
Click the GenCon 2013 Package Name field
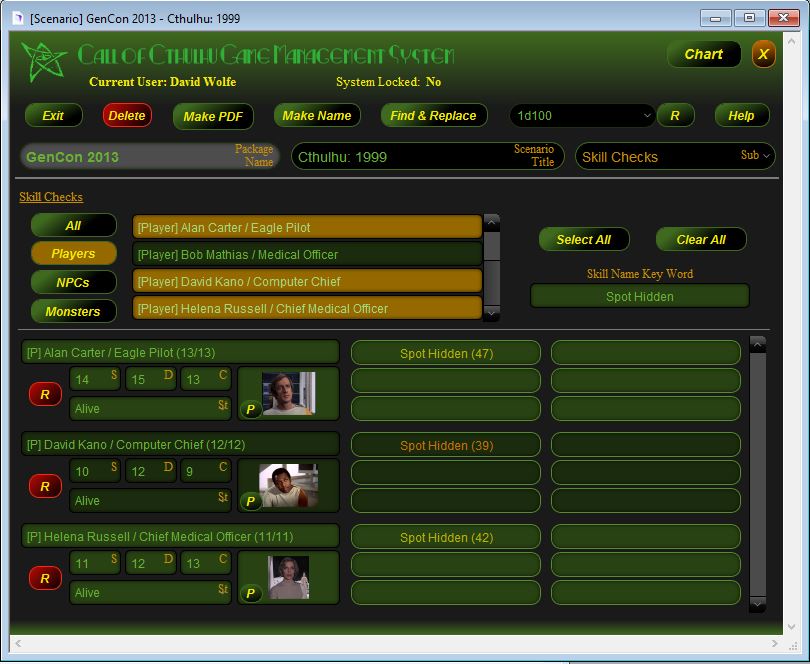[x=150, y=156]
